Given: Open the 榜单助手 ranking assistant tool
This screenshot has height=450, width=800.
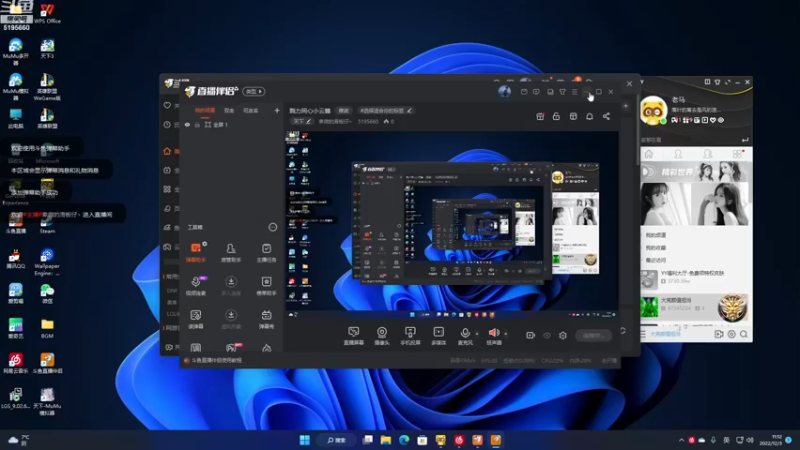Looking at the screenshot, I should 266,286.
